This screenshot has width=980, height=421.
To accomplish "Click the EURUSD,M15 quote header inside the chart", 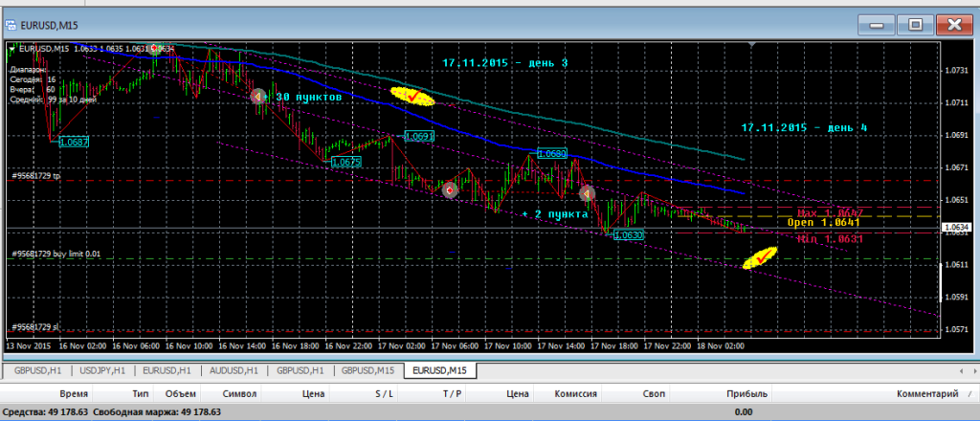I will 95,48.
